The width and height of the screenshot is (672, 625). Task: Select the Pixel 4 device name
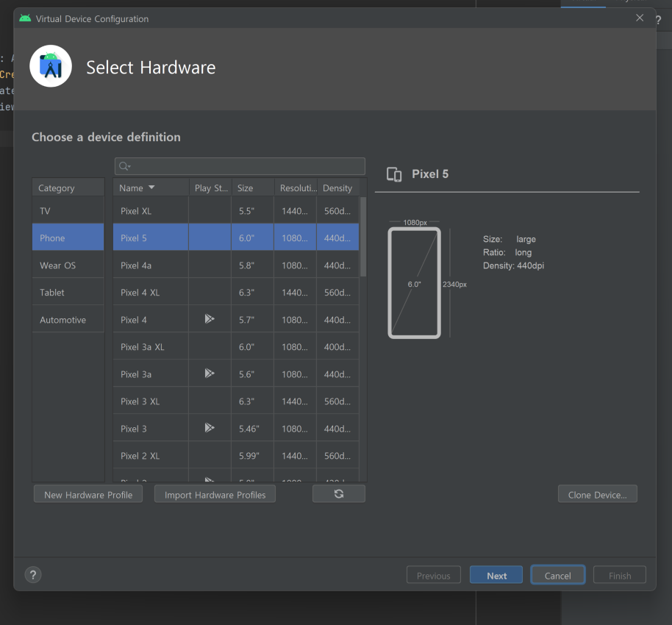tap(133, 320)
